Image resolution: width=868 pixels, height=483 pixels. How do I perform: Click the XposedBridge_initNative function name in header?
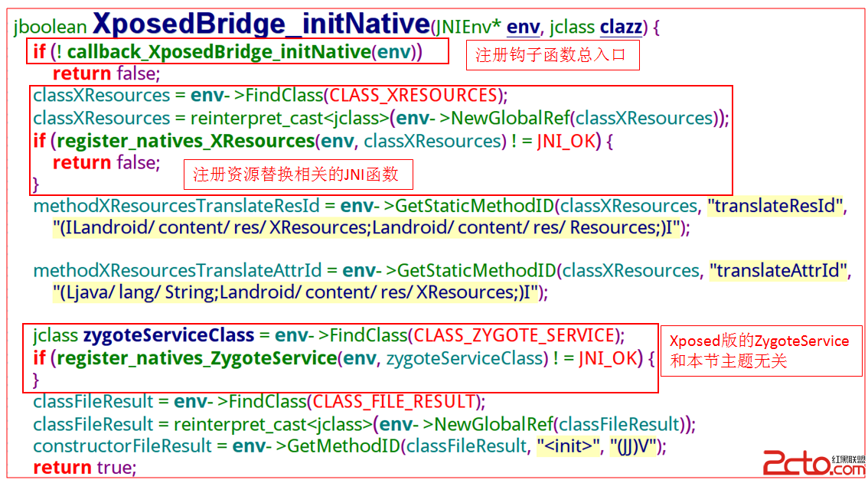pos(261,24)
